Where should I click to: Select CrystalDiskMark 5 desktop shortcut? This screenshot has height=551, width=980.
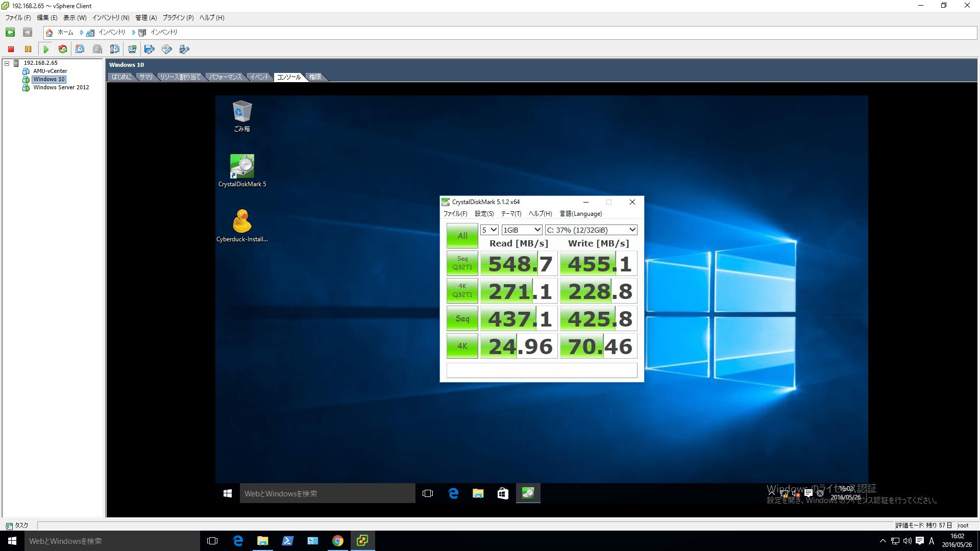242,170
